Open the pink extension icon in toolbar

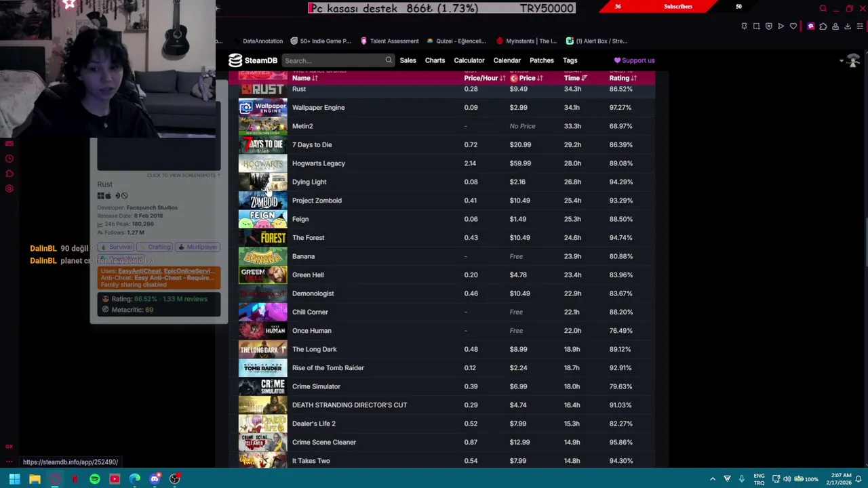[x=810, y=26]
